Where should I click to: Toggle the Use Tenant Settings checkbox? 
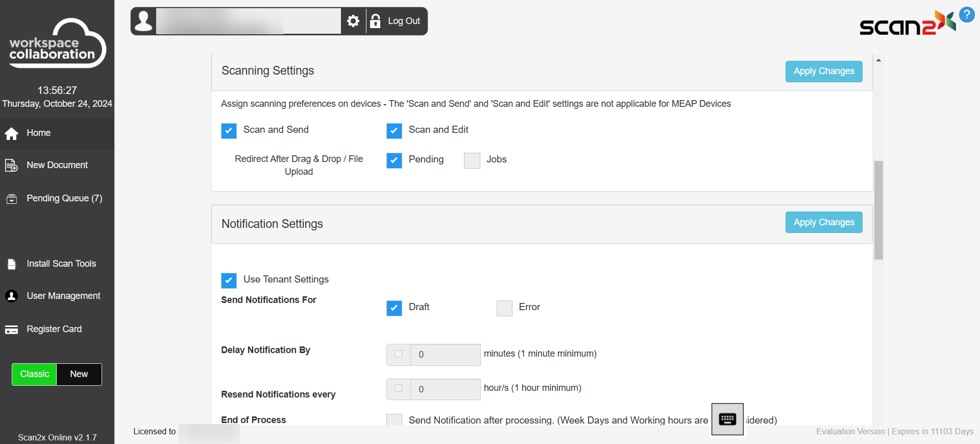click(229, 281)
